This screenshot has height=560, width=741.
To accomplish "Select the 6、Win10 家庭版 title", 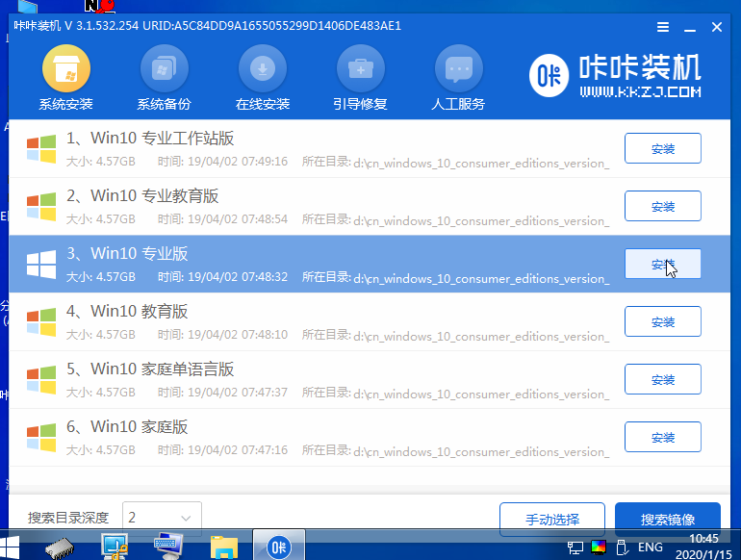I will click(x=127, y=426).
